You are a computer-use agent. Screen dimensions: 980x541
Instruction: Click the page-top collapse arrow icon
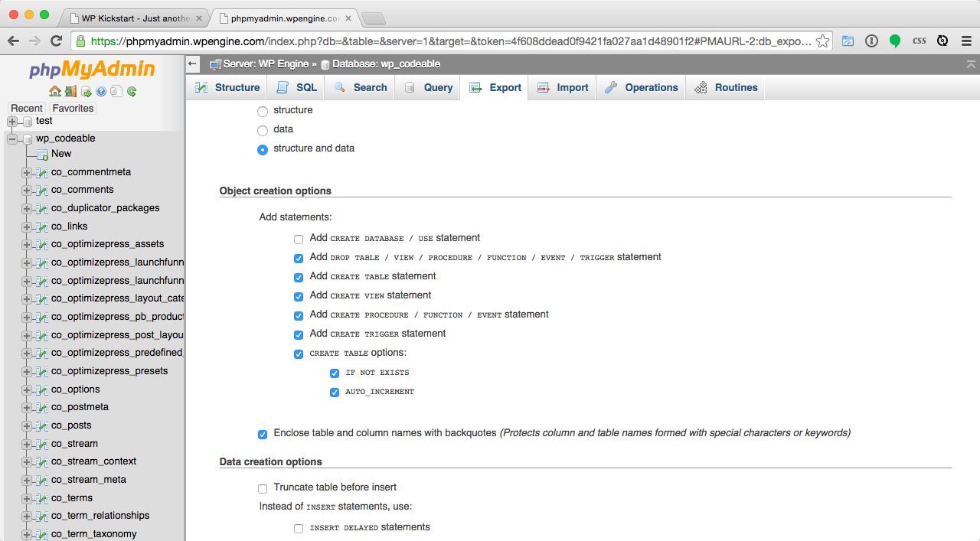[x=971, y=64]
